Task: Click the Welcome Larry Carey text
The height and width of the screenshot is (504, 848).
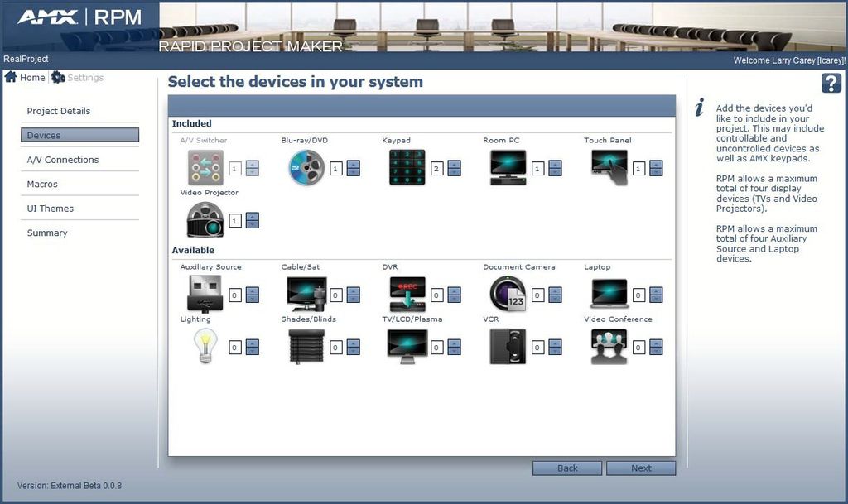Action: (789, 60)
